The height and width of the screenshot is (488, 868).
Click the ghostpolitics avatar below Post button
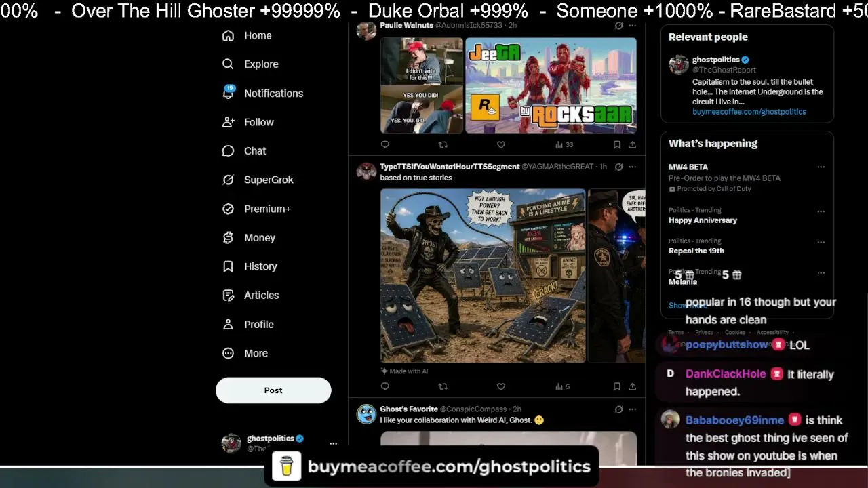pyautogui.click(x=231, y=443)
